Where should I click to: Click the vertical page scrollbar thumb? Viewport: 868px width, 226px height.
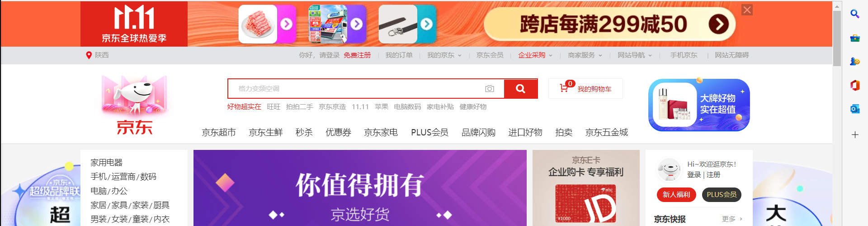click(x=837, y=38)
